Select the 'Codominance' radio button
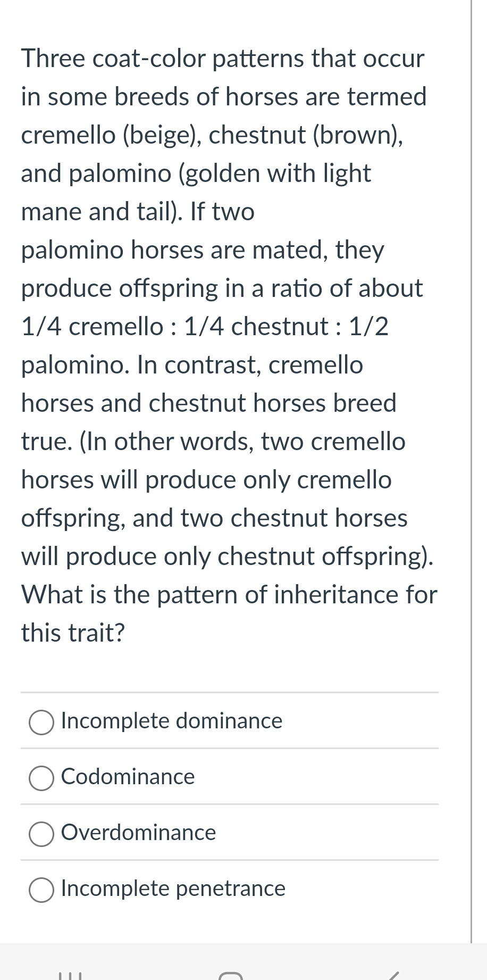This screenshot has height=980, width=487. [41, 778]
